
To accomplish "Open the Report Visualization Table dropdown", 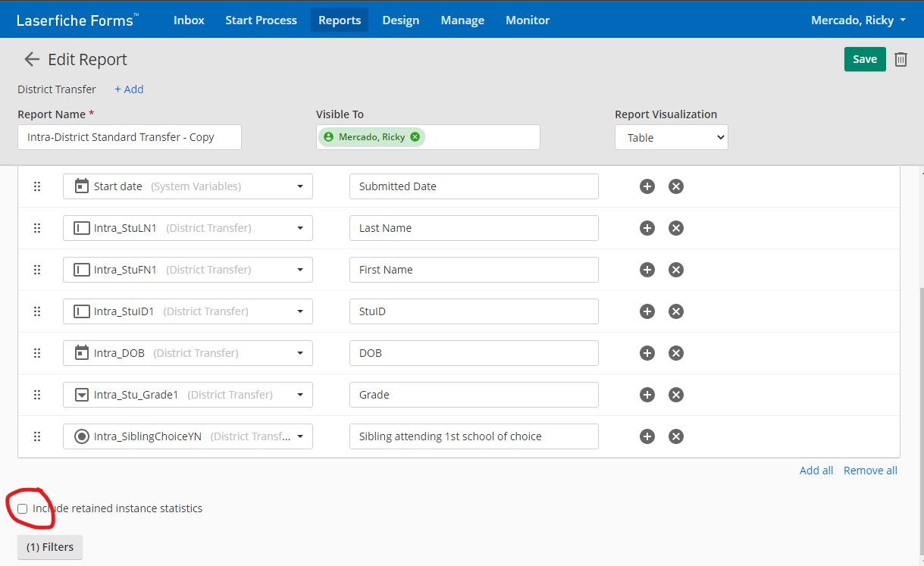I will 671,138.
